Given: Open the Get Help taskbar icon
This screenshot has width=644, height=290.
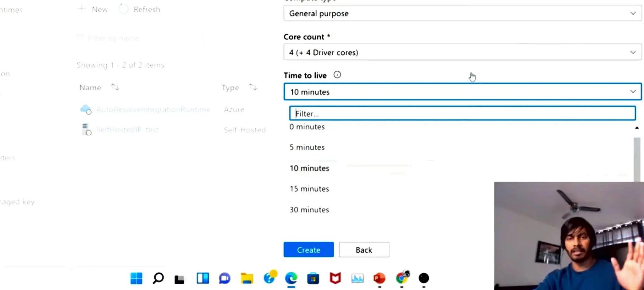Looking at the screenshot, I should [270, 277].
